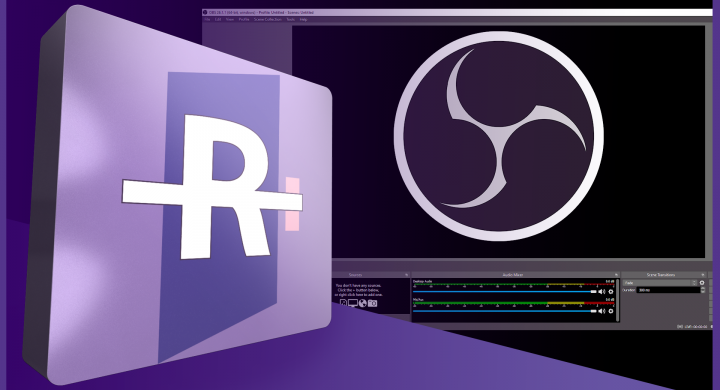Open the View menu in OBS
720x390 pixels.
pos(230,20)
